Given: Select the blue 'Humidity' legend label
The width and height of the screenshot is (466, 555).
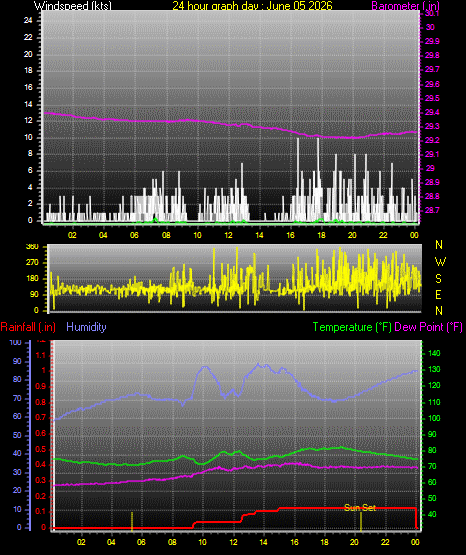Looking at the screenshot, I should point(86,327).
